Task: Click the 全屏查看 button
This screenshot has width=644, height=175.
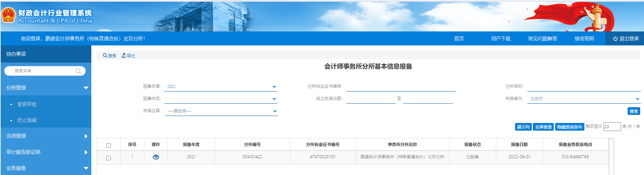Action: click(543, 127)
